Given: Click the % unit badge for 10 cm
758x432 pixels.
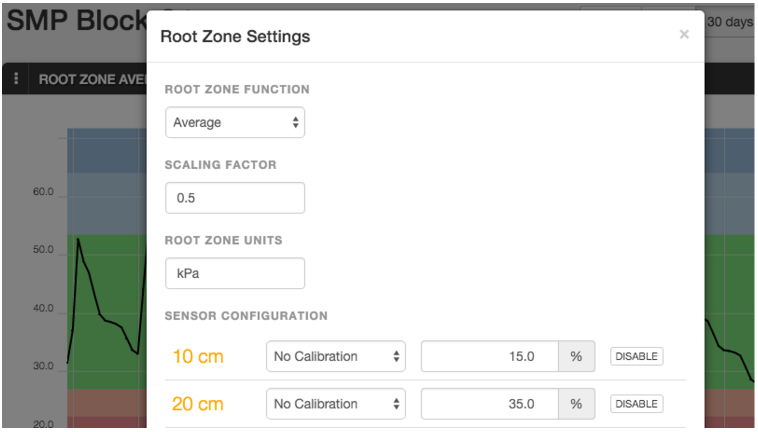Looking at the screenshot, I should click(x=576, y=356).
